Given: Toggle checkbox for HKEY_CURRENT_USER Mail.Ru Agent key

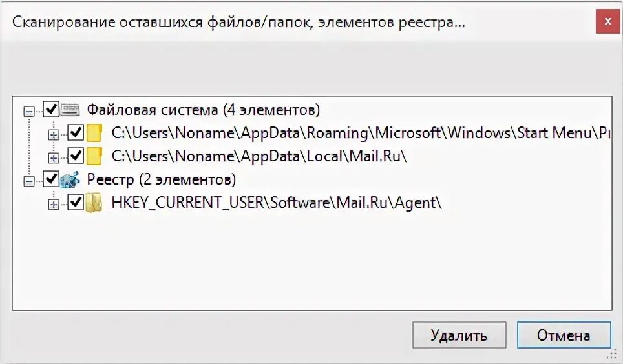Looking at the screenshot, I should click(x=76, y=203).
